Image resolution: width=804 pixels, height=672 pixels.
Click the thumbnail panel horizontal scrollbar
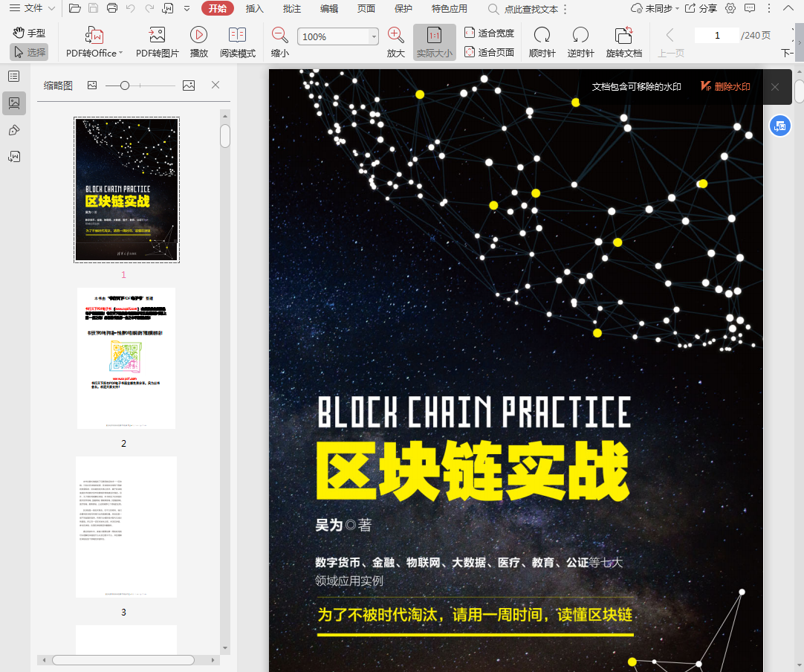click(123, 659)
